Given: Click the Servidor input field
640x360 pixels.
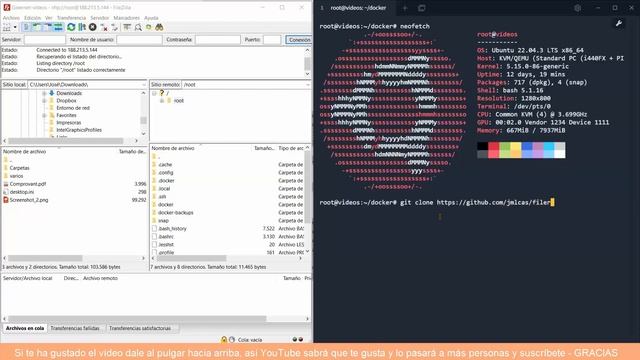Looking at the screenshot, I should click(44, 40).
